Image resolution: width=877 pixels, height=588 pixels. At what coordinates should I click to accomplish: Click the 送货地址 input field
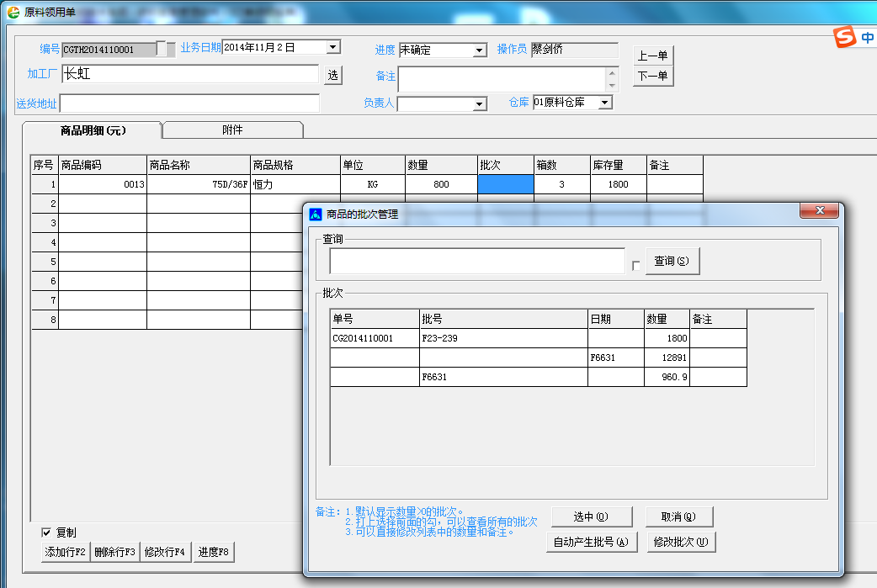pos(189,103)
